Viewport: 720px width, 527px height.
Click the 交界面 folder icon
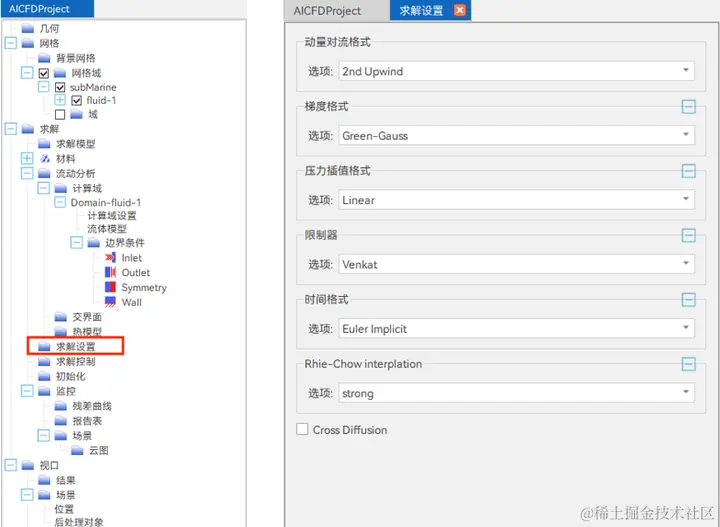click(x=61, y=317)
